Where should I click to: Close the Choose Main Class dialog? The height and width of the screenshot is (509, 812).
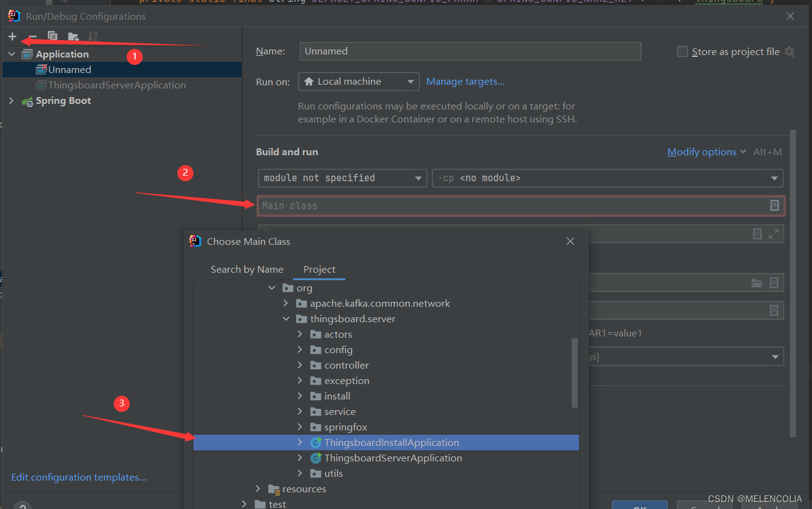coord(570,241)
